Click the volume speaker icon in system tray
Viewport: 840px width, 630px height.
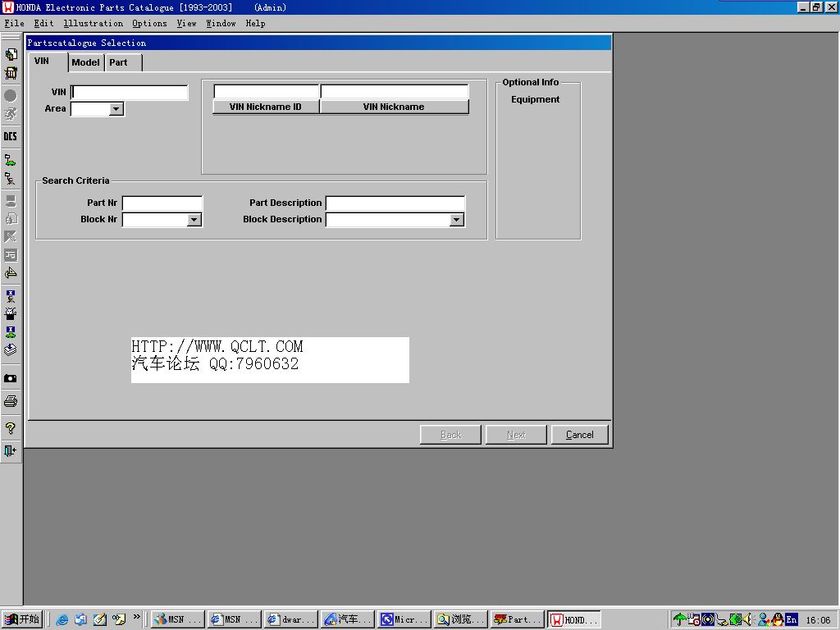pos(748,619)
